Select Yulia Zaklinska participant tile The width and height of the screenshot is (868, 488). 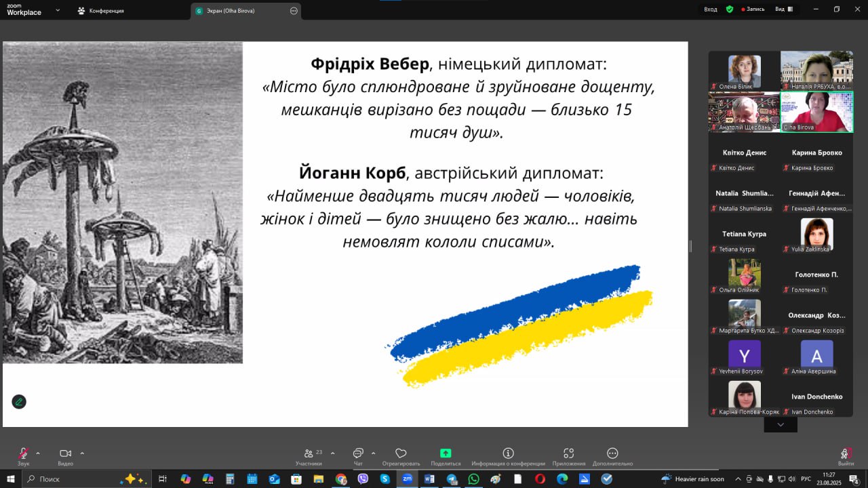pyautogui.click(x=816, y=234)
